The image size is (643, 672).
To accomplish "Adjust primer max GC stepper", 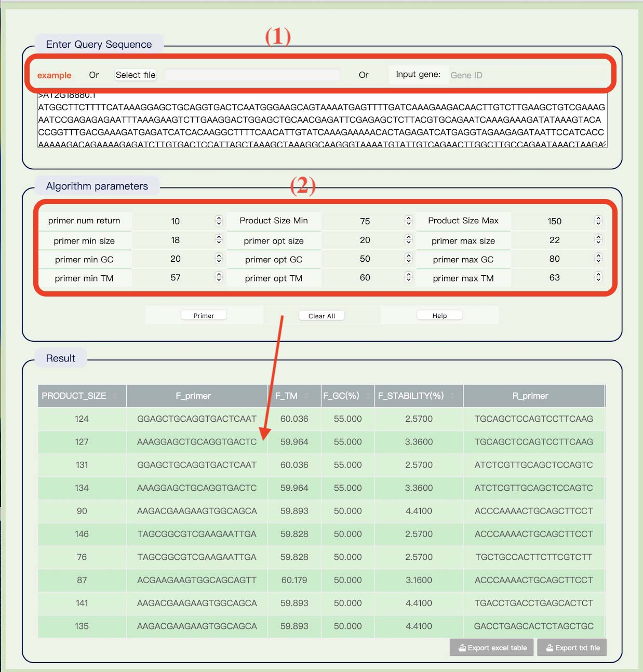I will click(598, 258).
